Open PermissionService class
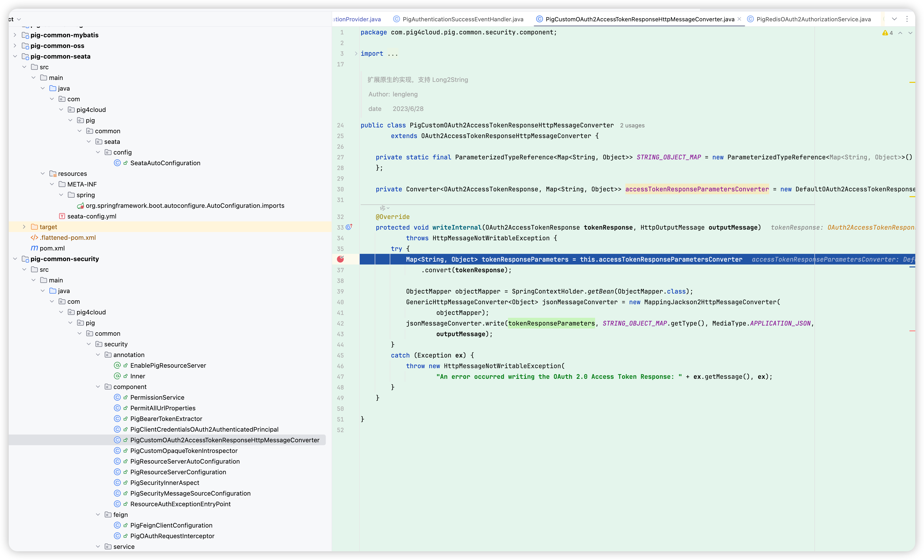The width and height of the screenshot is (924, 560). [x=157, y=397]
